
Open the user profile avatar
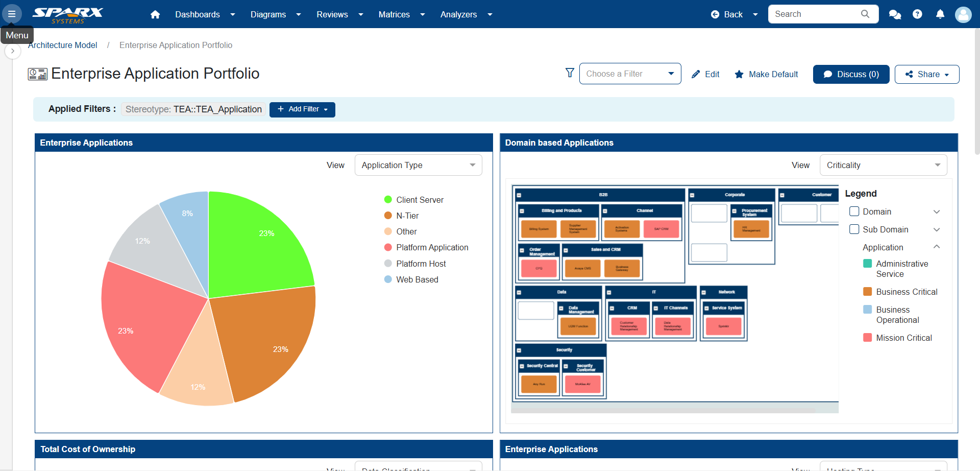point(963,14)
